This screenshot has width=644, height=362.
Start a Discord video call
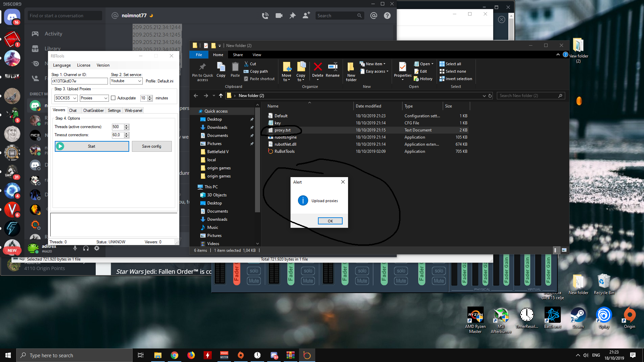[x=279, y=16]
